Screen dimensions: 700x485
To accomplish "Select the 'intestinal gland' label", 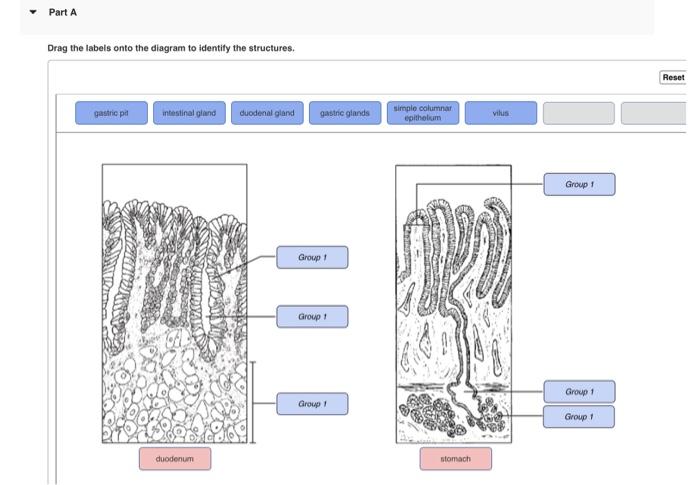I will [x=189, y=113].
